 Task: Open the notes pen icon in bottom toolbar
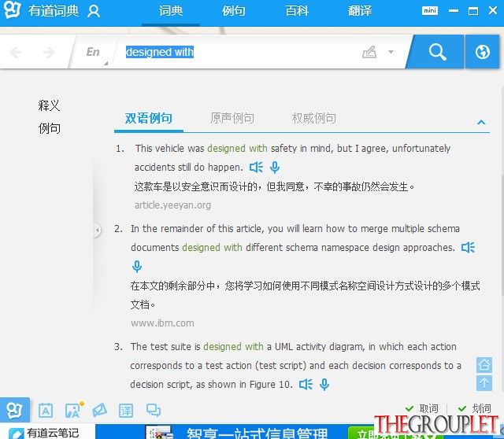[x=100, y=410]
